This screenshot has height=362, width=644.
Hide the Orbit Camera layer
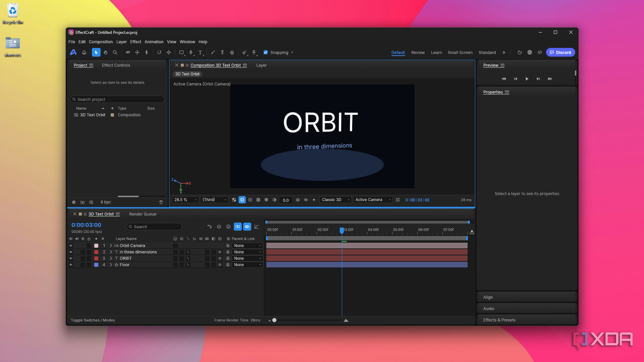pos(71,246)
